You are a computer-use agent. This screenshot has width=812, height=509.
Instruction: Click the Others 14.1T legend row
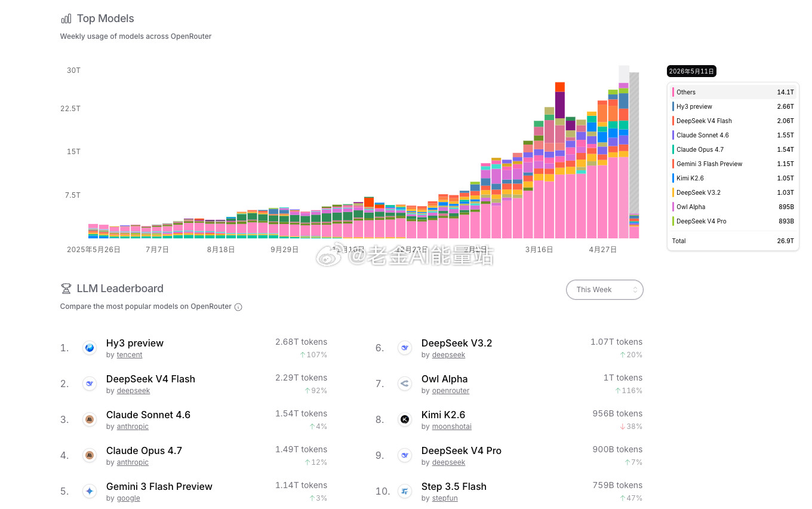click(x=733, y=92)
